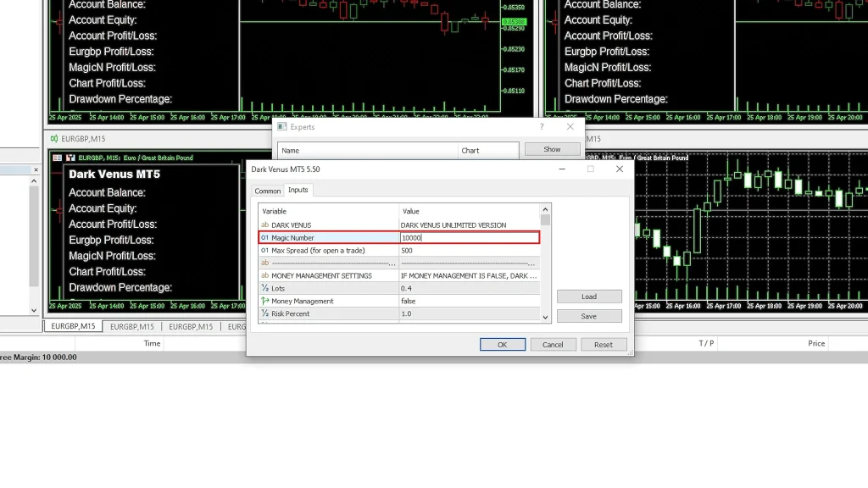Viewport: 868px width, 488px height.
Task: Select the first EURGBP,M15 chart tab
Action: [x=72, y=326]
